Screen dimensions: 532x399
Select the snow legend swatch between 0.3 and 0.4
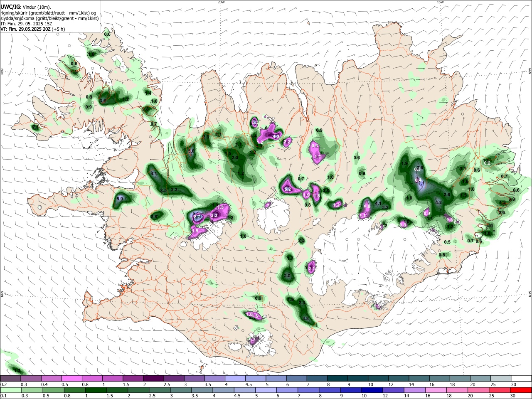(31, 379)
